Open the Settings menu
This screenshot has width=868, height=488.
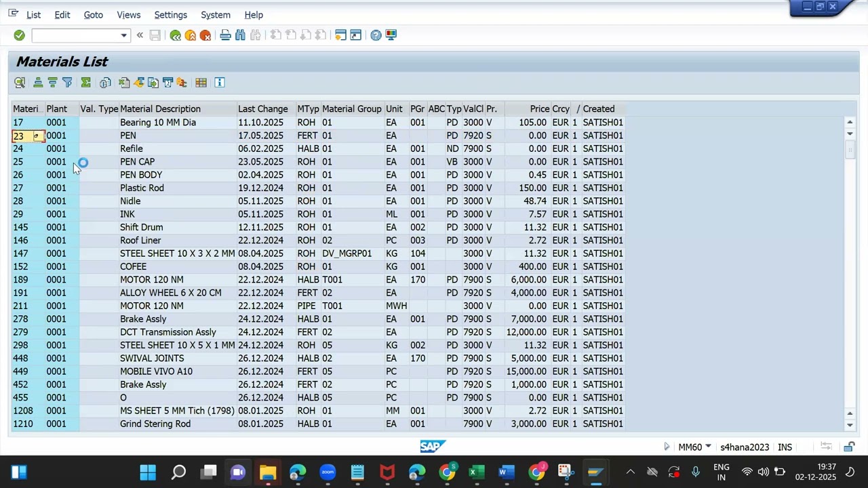click(171, 15)
